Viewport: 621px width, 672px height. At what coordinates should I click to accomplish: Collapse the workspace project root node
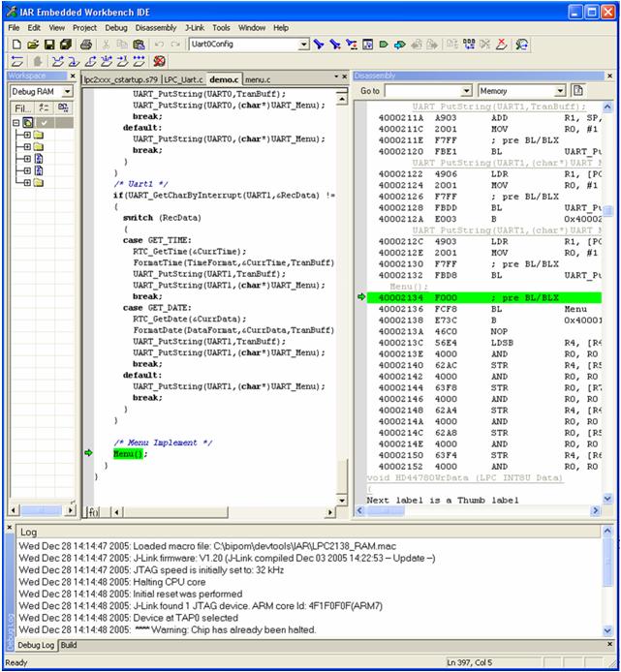(16, 123)
